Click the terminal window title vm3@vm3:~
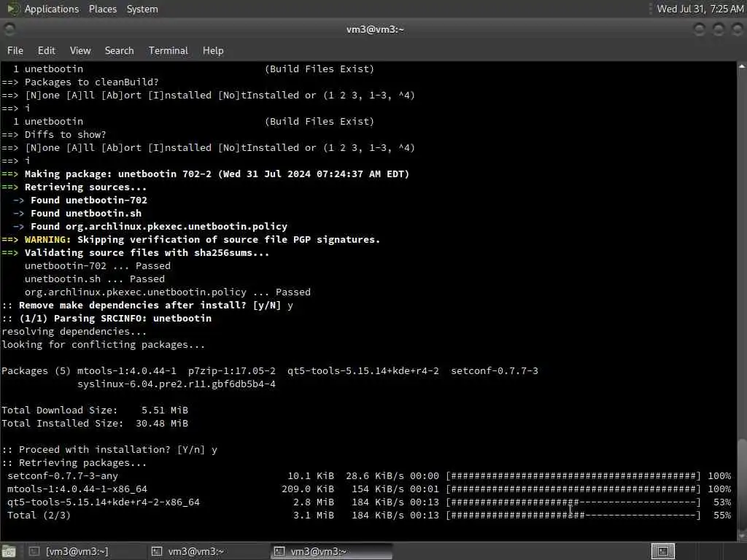Image resolution: width=747 pixels, height=560 pixels. [375, 29]
